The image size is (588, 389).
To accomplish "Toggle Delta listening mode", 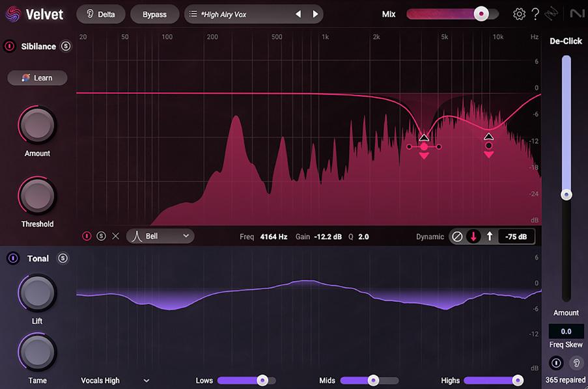I will pyautogui.click(x=100, y=14).
